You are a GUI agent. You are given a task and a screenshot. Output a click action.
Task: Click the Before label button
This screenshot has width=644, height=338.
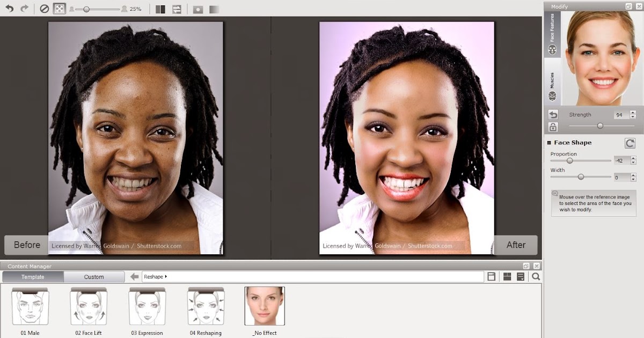pyautogui.click(x=25, y=245)
